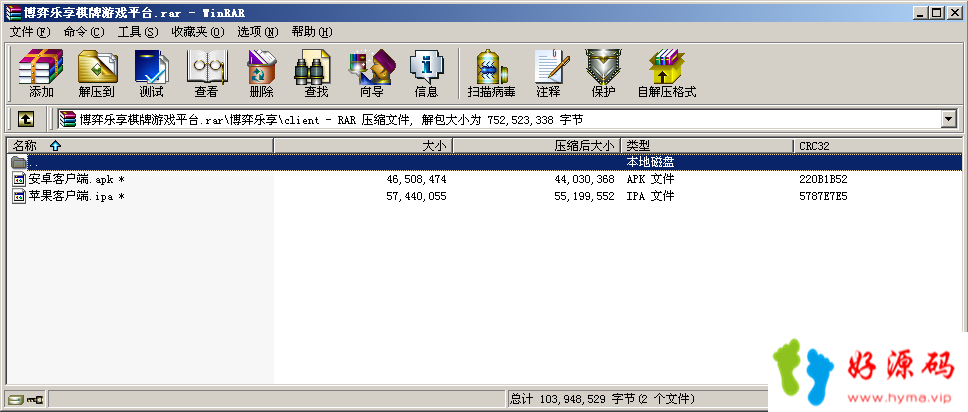968x412 pixels.
Task: Select the 苹果客户端.ipa file name
Action: click(77, 196)
